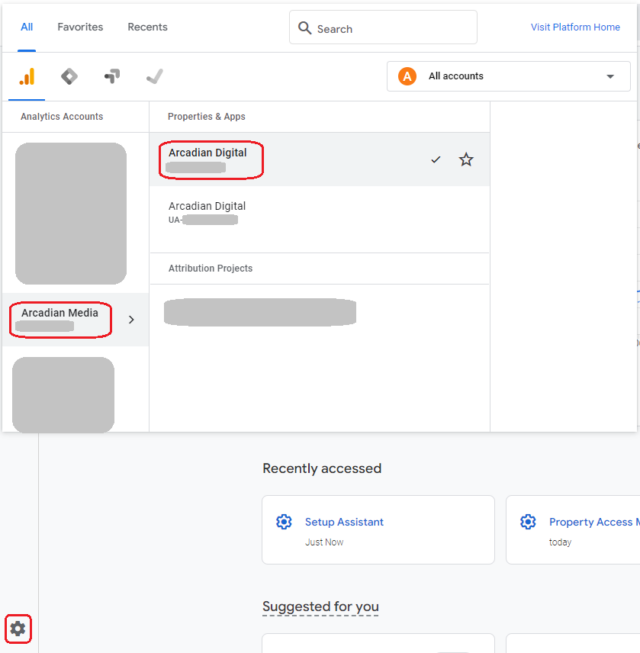Choose the Arcadian Digital UA property
Viewport: 640px width, 653px height.
(x=319, y=213)
